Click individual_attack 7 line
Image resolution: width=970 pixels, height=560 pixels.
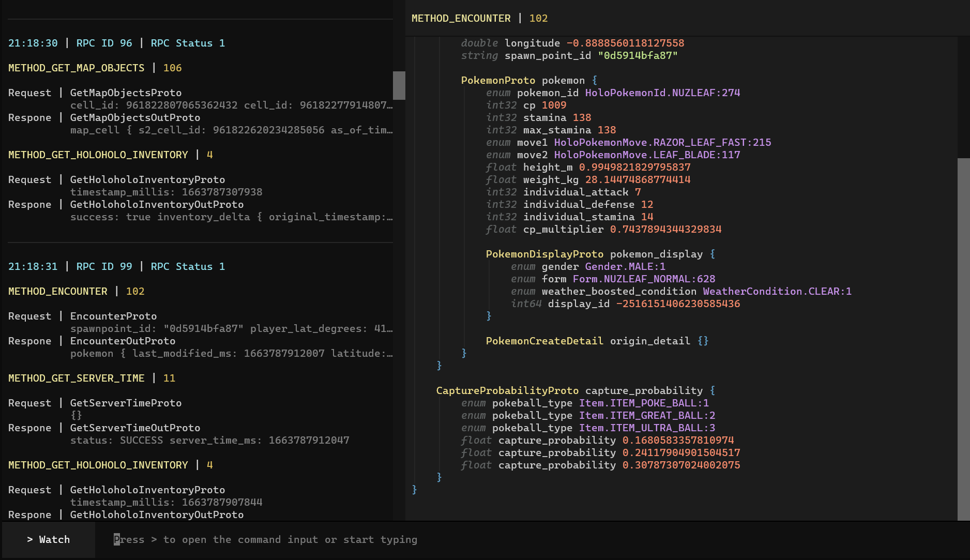564,192
